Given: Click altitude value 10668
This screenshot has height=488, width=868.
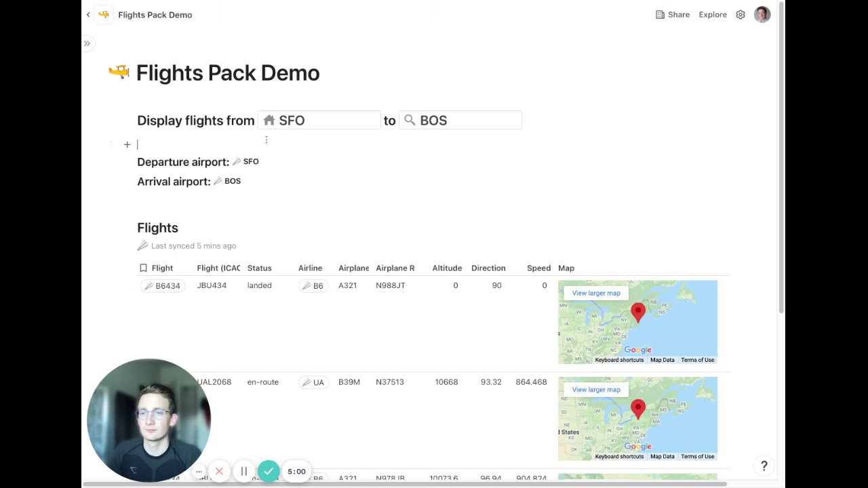Looking at the screenshot, I should (446, 382).
